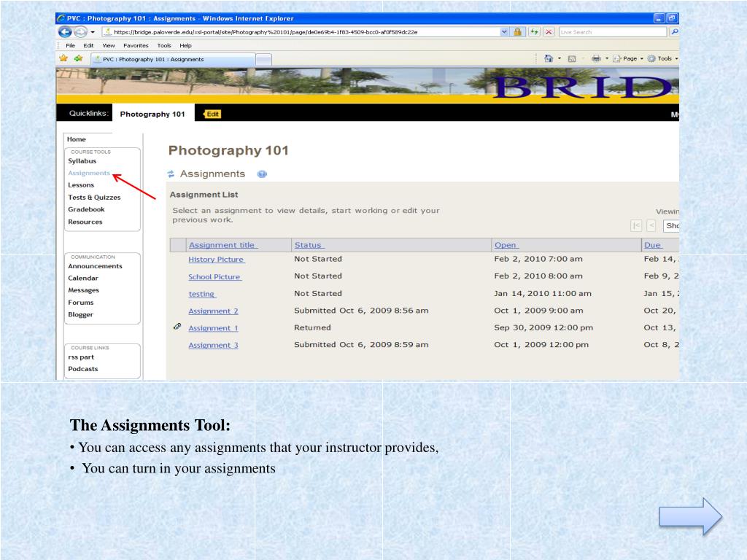Open the recent pages dropdown arrow

point(93,32)
